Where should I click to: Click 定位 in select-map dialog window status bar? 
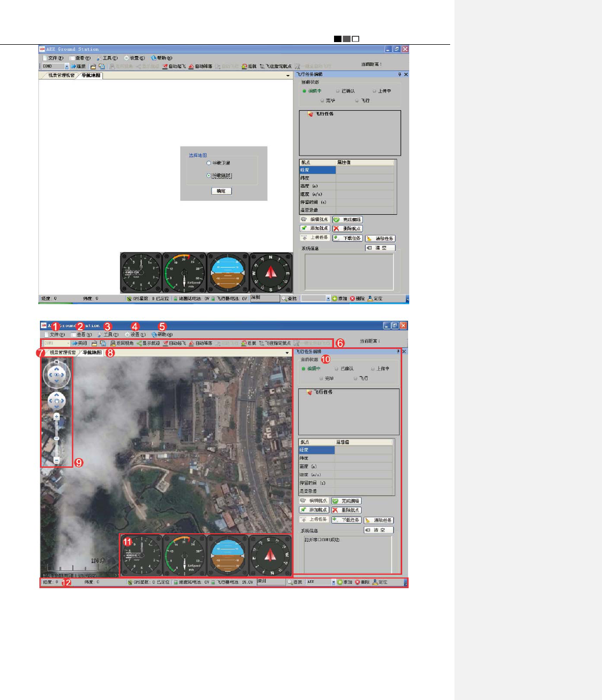(x=375, y=299)
